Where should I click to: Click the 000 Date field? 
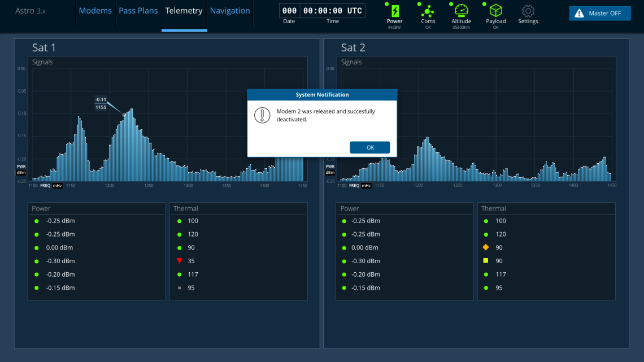tap(290, 11)
